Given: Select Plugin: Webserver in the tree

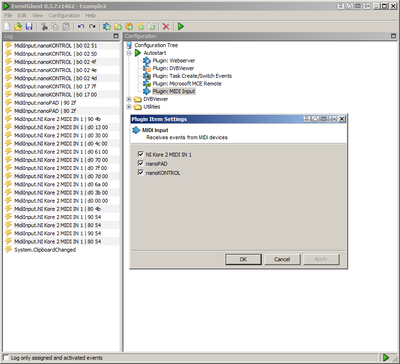Looking at the screenshot, I should coord(174,61).
